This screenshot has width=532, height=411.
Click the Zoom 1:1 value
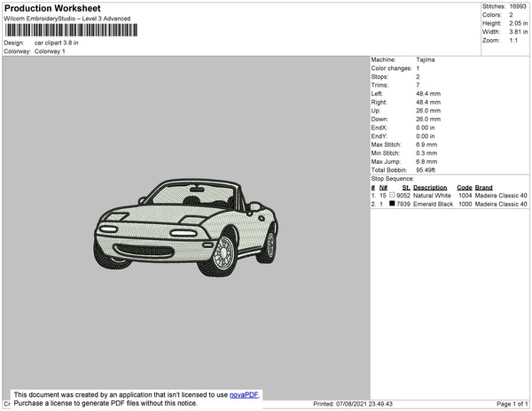513,41
